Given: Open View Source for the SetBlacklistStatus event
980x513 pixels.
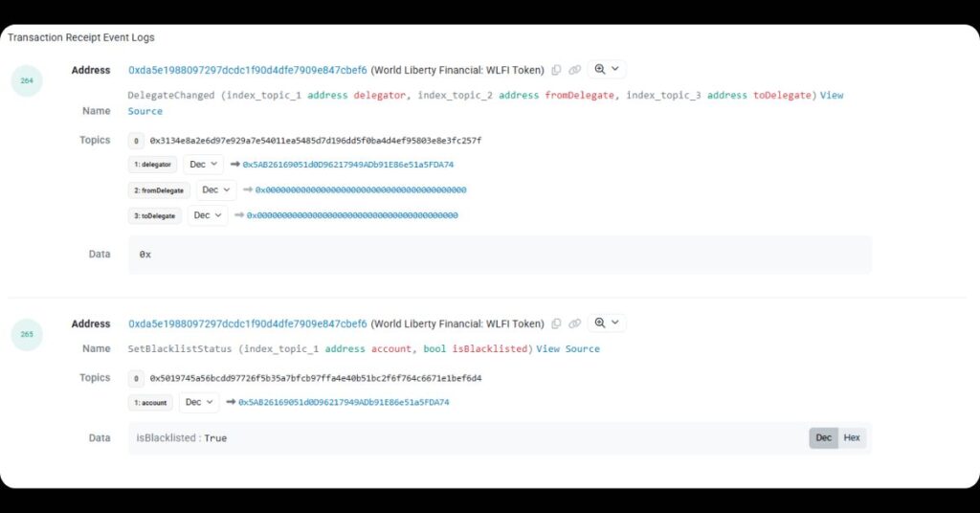Looking at the screenshot, I should 568,348.
